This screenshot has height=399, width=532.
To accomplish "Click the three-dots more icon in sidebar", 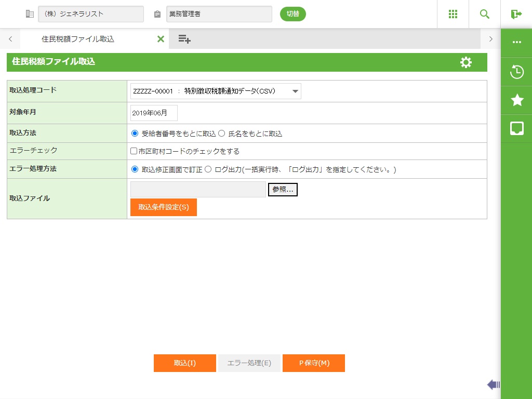I will click(517, 43).
